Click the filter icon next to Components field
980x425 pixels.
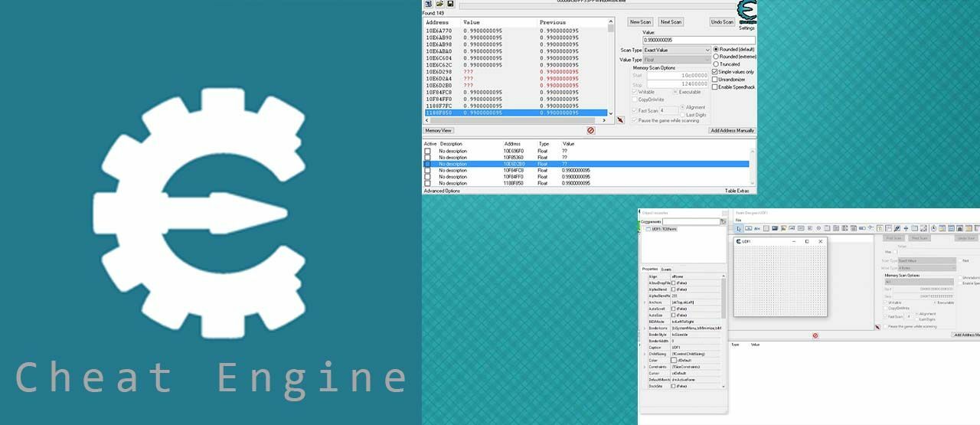[723, 221]
